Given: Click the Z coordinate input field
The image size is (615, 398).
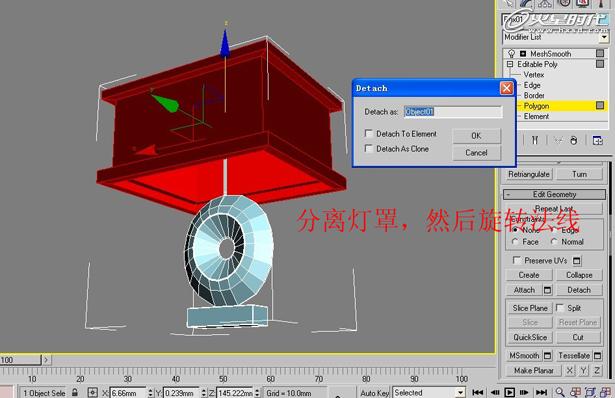Looking at the screenshot, I should point(235,393).
